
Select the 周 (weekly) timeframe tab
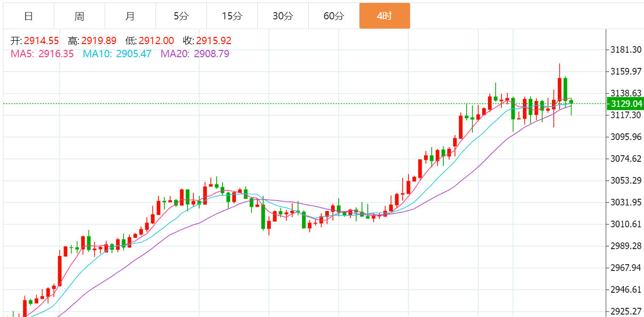(79, 16)
